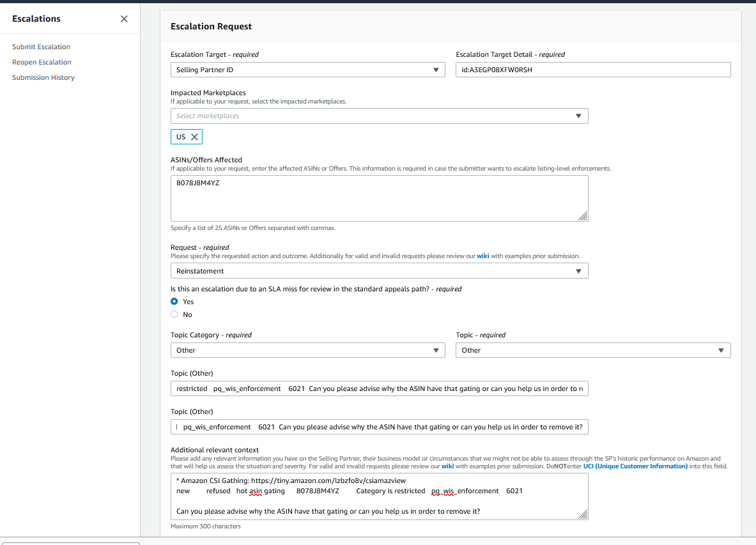Open the Escalation Target dropdown

coord(307,70)
